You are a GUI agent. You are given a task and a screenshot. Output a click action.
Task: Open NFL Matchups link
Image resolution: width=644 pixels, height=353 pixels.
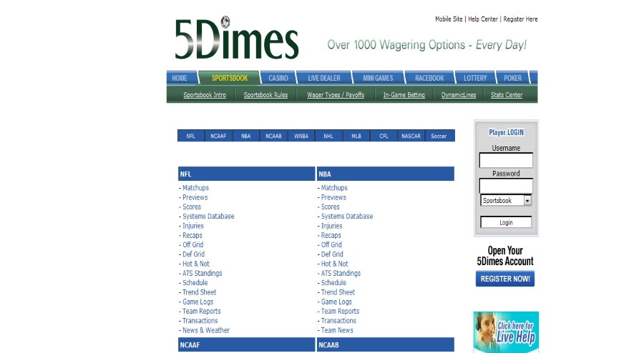coord(195,188)
